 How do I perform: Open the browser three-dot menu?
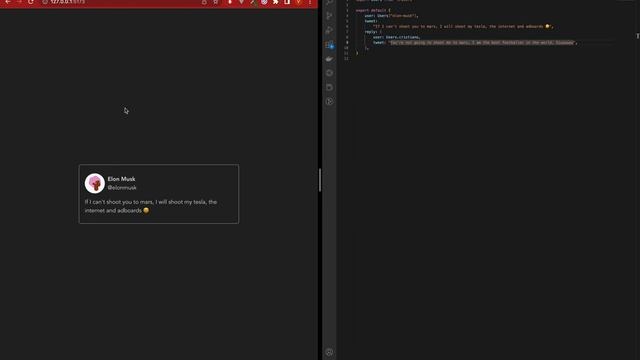[310, 2]
